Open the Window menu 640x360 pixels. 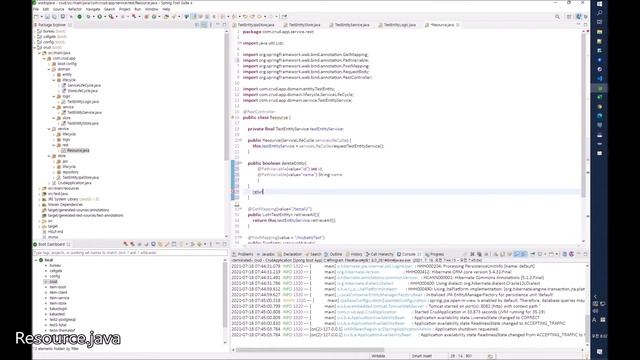click(x=151, y=9)
